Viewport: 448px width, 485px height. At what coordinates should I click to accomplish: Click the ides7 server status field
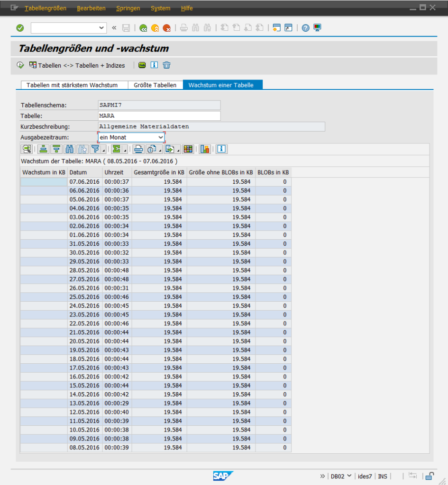click(x=365, y=476)
